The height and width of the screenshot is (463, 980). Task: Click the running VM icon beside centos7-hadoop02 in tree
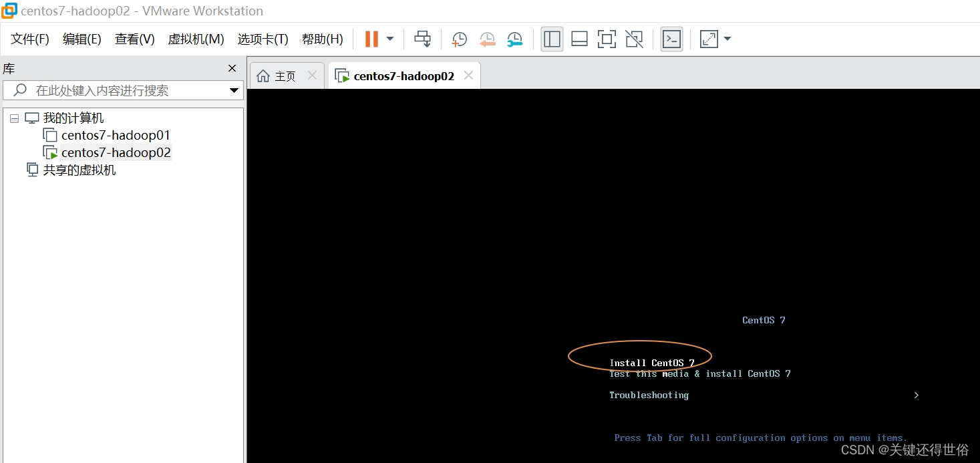(x=50, y=153)
